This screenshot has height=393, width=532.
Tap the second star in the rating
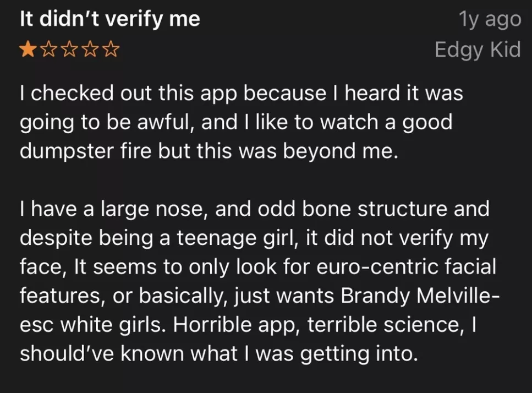click(48, 51)
